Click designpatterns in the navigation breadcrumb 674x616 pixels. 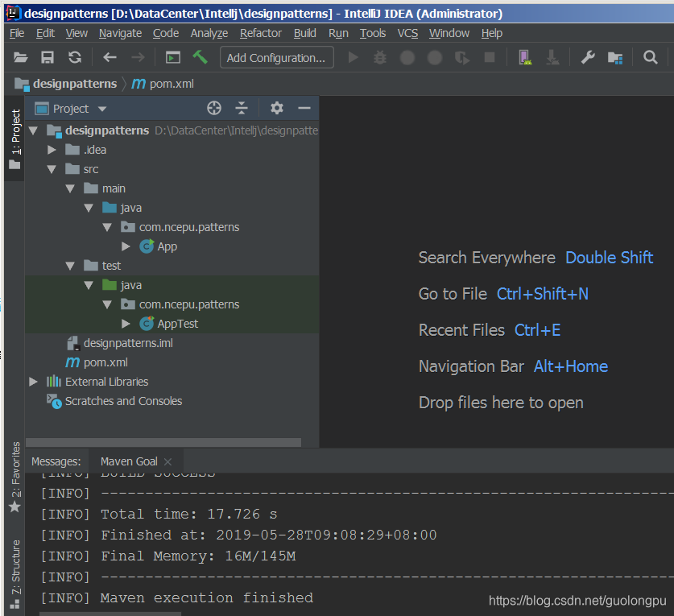[x=75, y=84]
